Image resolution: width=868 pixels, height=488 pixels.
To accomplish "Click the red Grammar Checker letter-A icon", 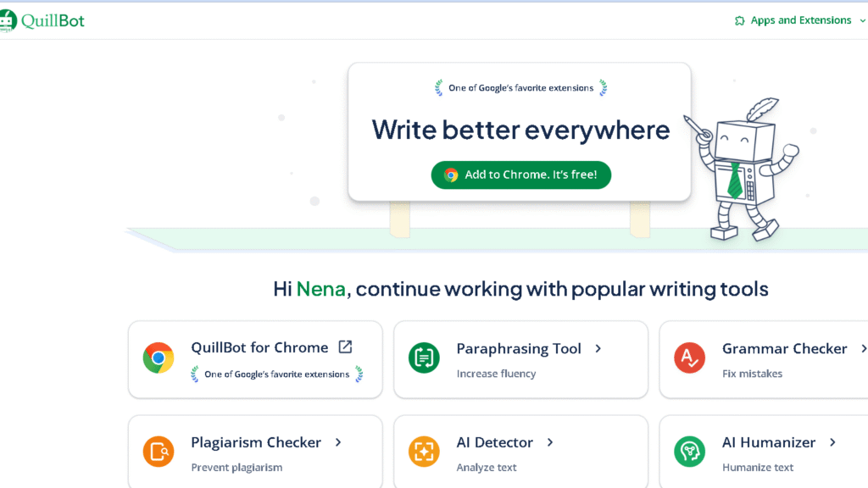I will [689, 358].
